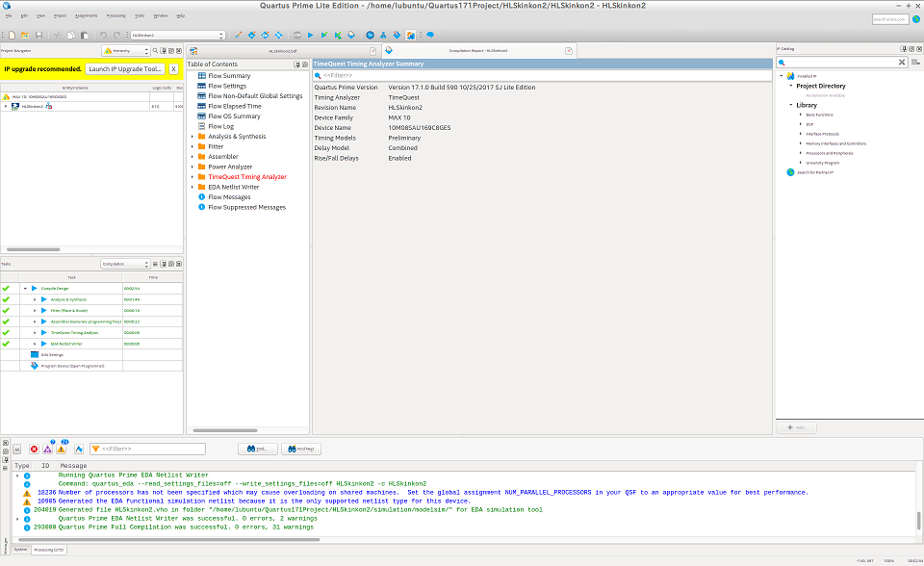Click the Stop Processing toolbar icon

click(297, 36)
